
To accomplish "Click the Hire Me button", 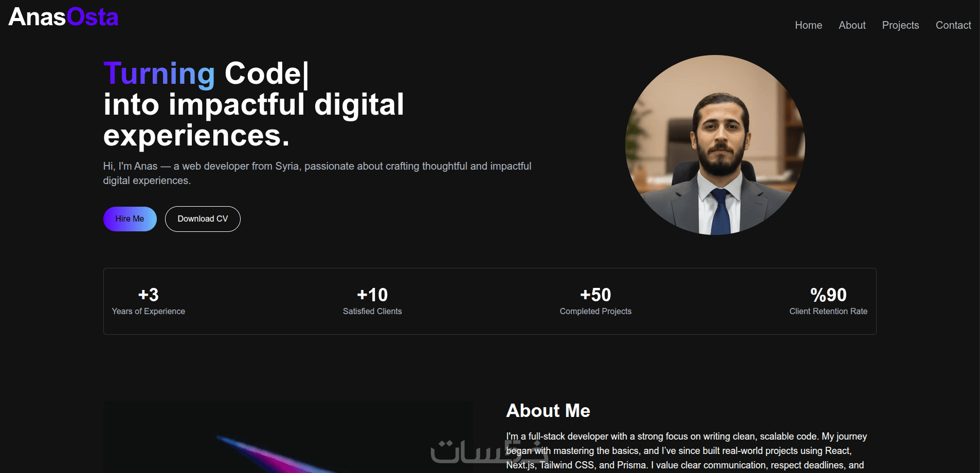I will pyautogui.click(x=130, y=219).
